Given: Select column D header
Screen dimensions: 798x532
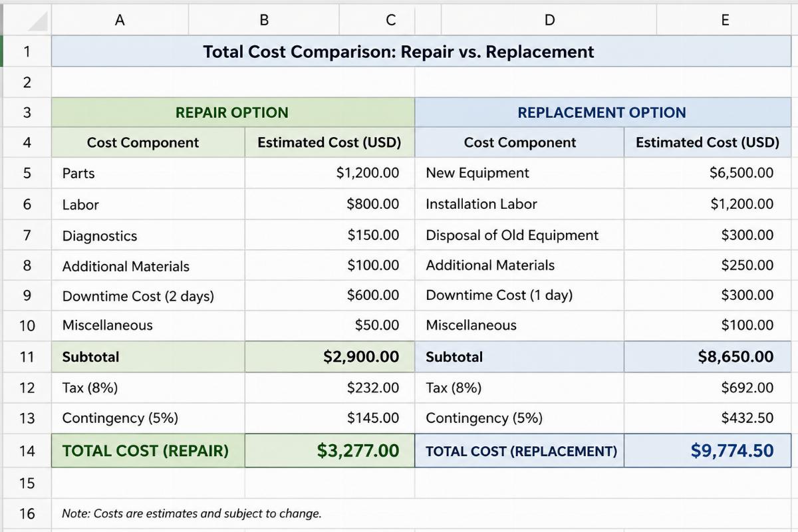Looking at the screenshot, I should (549, 20).
